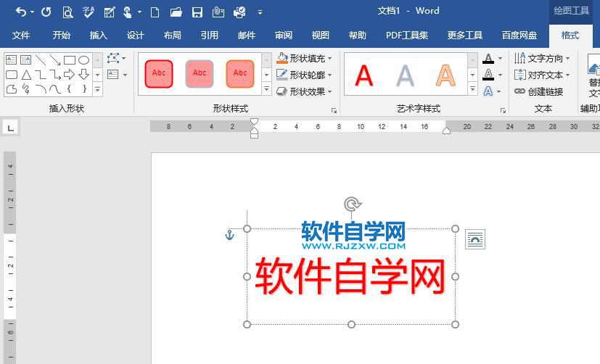Click the text outline A button

tap(488, 75)
